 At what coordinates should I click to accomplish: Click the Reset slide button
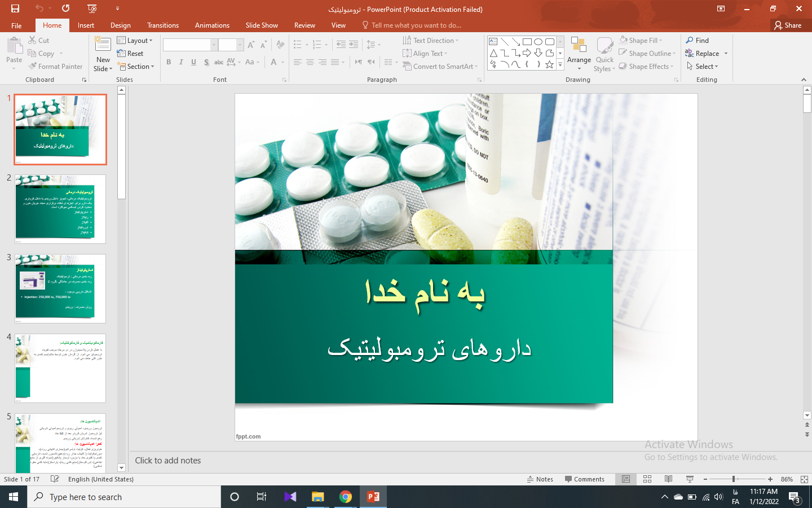(130, 54)
